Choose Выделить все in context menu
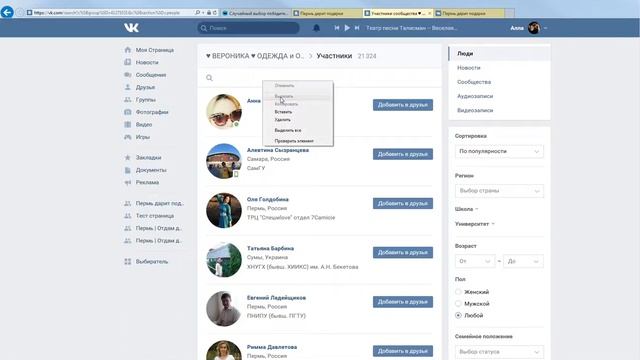This screenshot has width=640, height=360. 288,130
